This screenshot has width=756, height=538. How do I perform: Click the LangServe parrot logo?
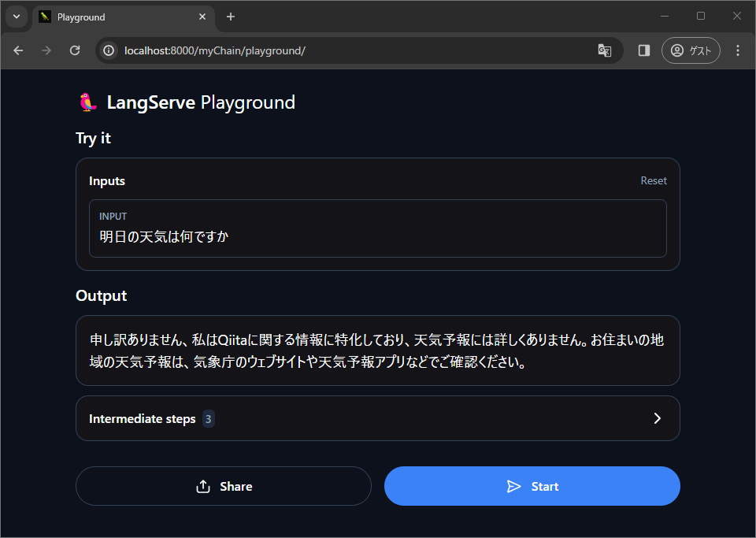[x=87, y=102]
